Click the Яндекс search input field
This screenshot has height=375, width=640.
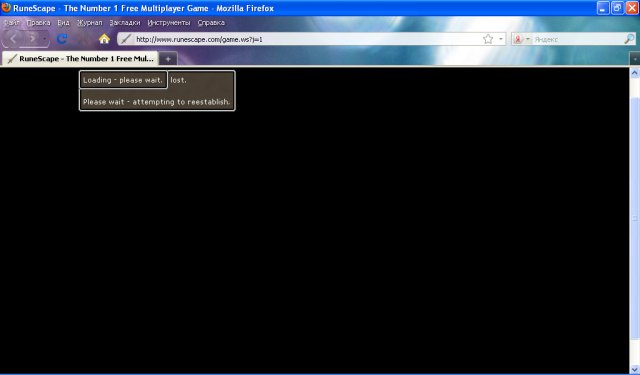click(578, 39)
